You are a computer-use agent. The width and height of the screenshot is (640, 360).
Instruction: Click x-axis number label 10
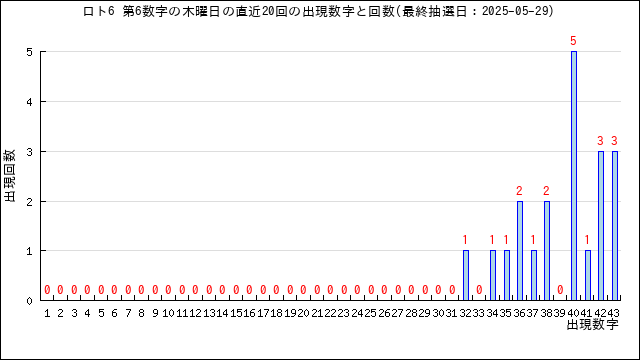point(168,313)
